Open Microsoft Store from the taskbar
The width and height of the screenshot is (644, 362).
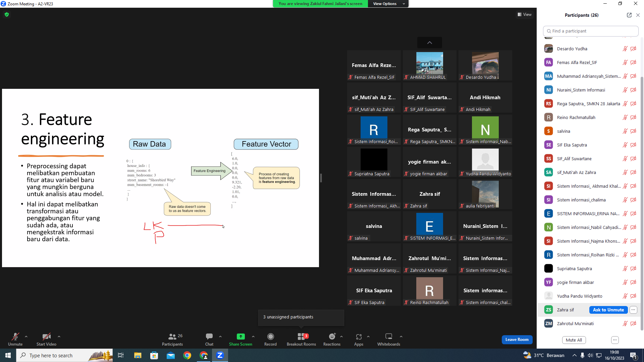click(x=154, y=355)
